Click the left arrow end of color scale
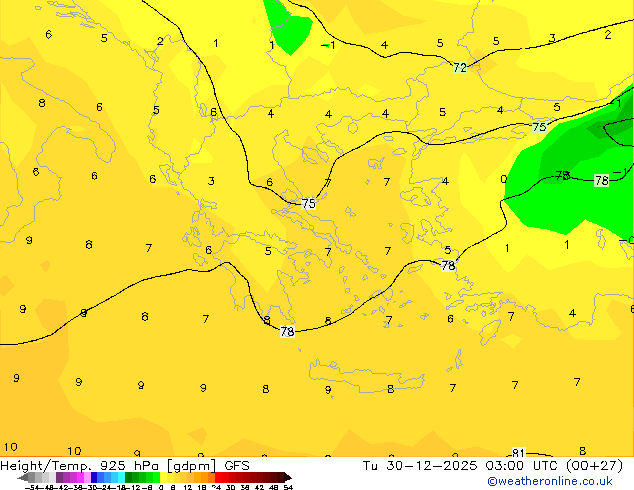 coord(22,478)
